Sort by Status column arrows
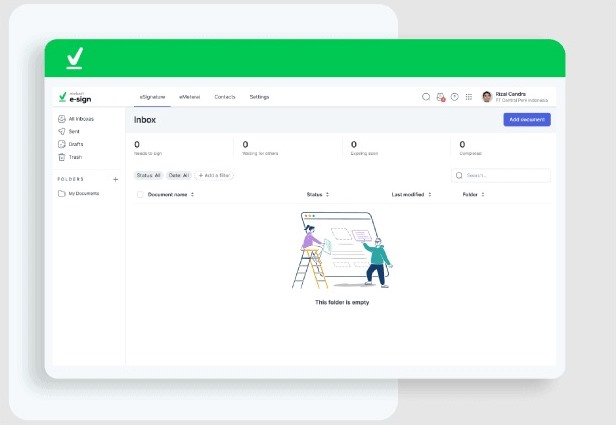The image size is (616, 425). point(327,194)
